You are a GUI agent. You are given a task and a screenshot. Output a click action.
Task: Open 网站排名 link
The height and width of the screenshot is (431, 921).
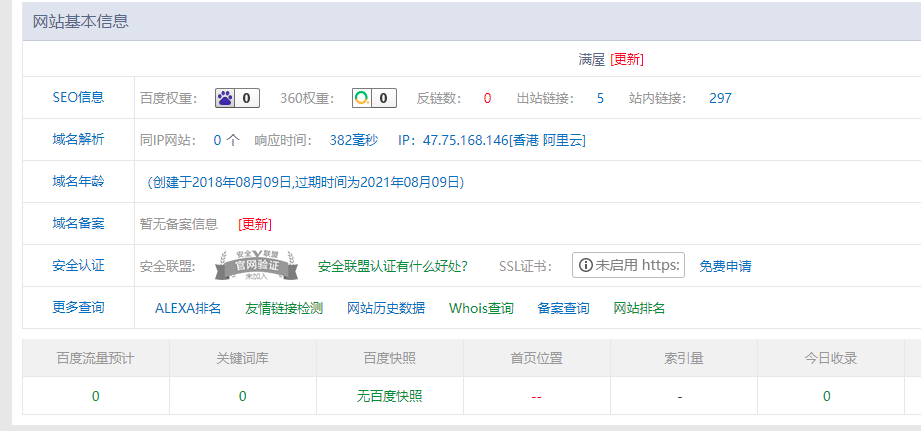(639, 308)
